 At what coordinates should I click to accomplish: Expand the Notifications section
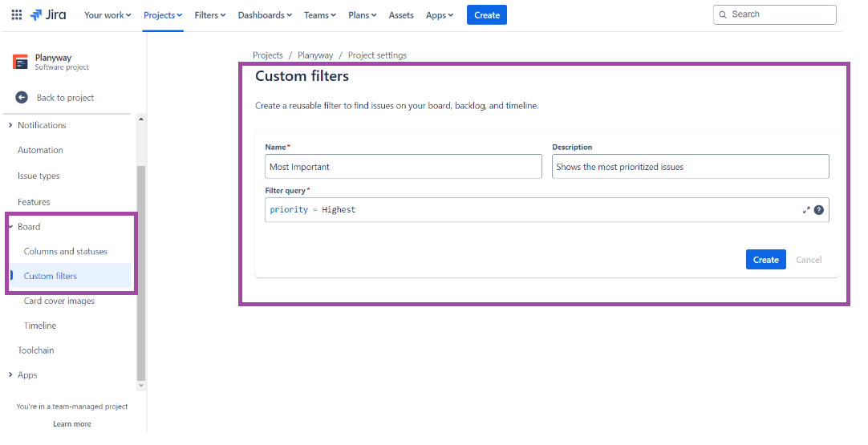(10, 126)
